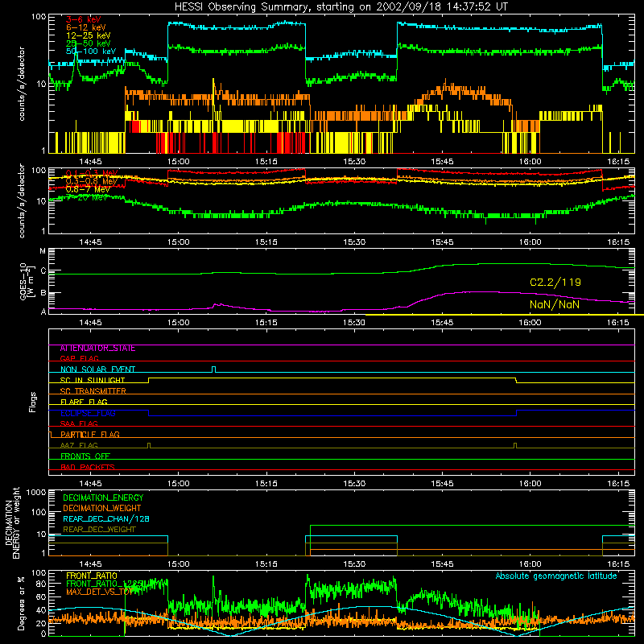The height and width of the screenshot is (644, 644).
Task: Click the counts/s/detector axis title of MeV panel
Action: point(22,201)
